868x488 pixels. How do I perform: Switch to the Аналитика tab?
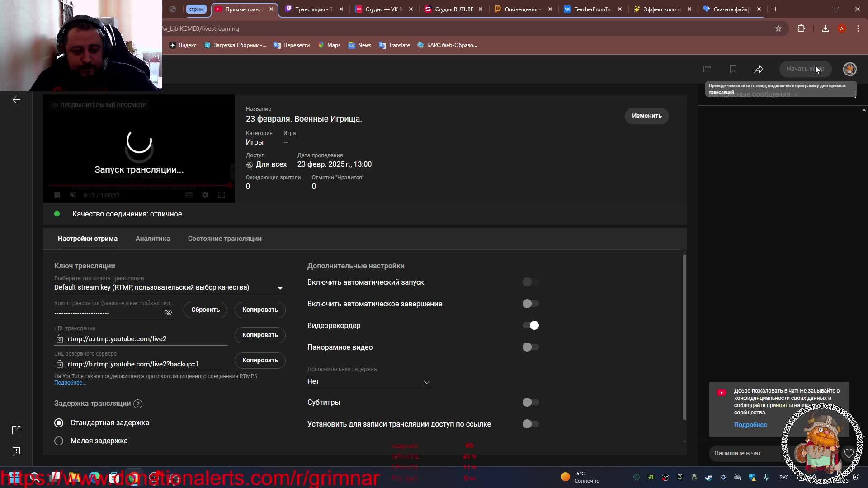[x=153, y=239]
